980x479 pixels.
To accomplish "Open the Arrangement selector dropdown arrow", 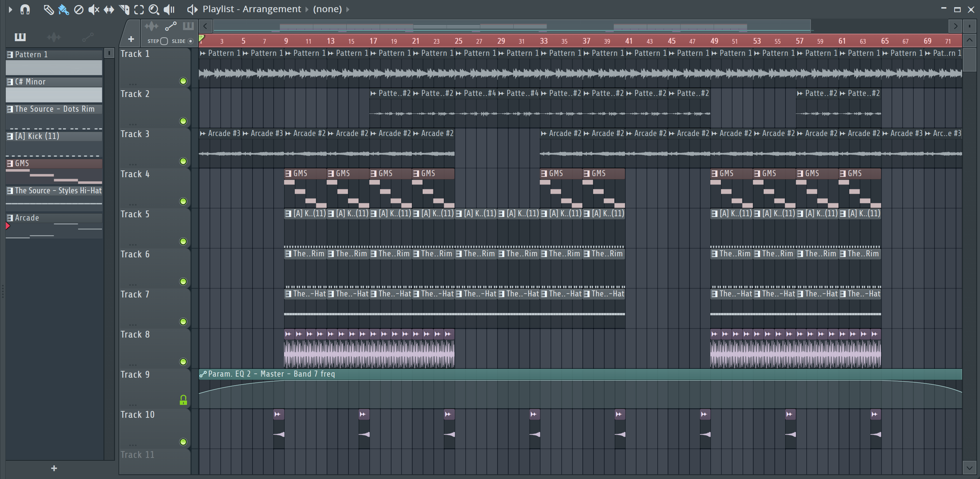I will click(x=307, y=9).
